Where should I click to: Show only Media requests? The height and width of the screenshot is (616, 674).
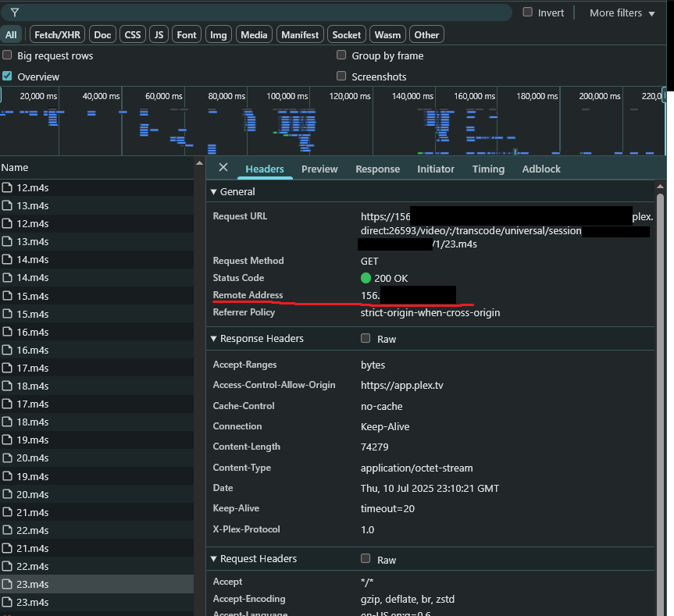pyautogui.click(x=254, y=35)
